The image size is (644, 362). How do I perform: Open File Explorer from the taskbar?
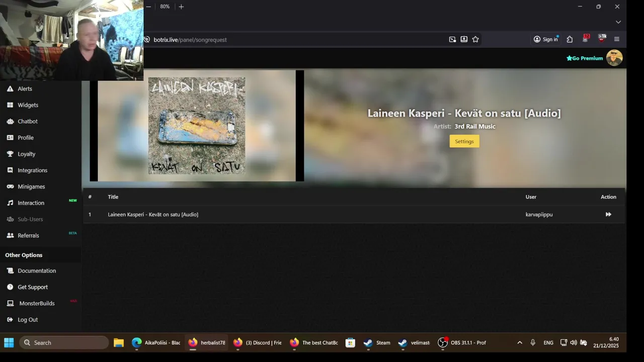(119, 343)
